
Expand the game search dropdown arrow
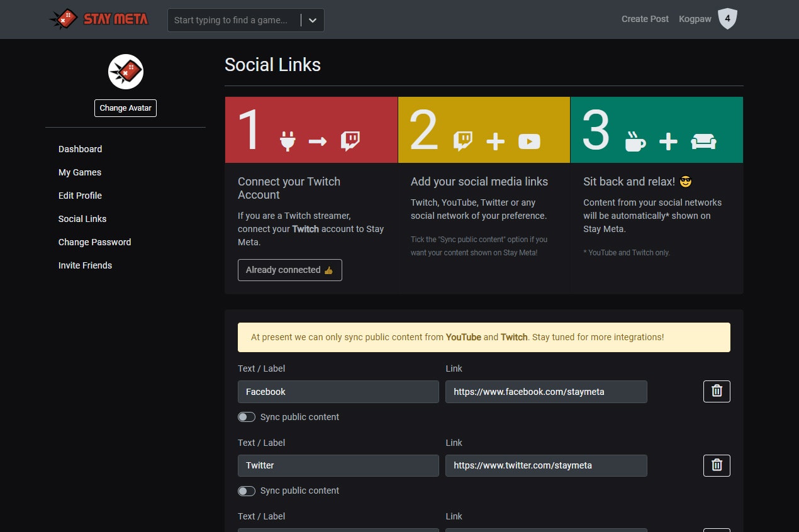coord(313,20)
